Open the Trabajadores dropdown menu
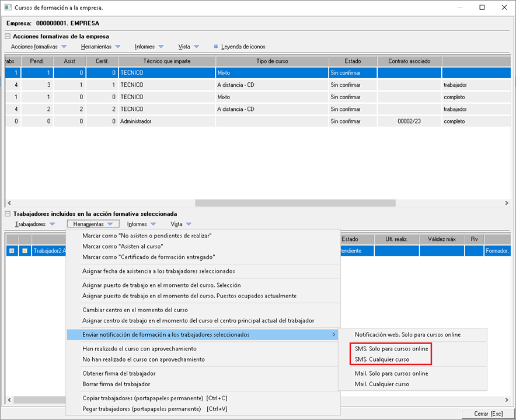The image size is (516, 420). [x=34, y=224]
